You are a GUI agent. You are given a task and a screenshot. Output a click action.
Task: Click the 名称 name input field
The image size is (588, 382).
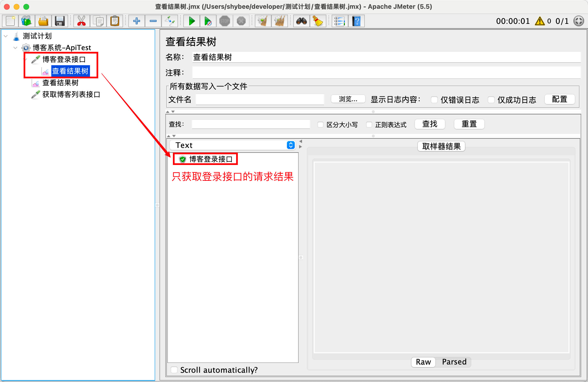(x=386, y=57)
